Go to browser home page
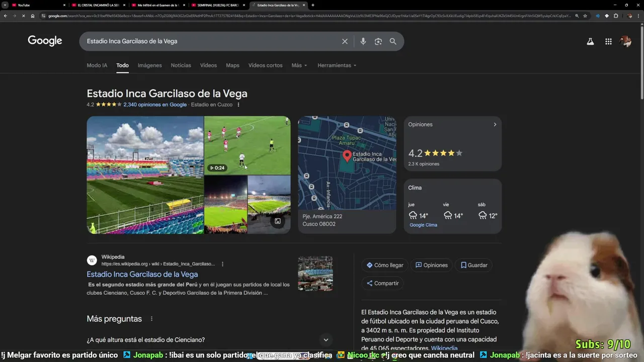Viewport: 644px width, 362px height. click(33, 16)
